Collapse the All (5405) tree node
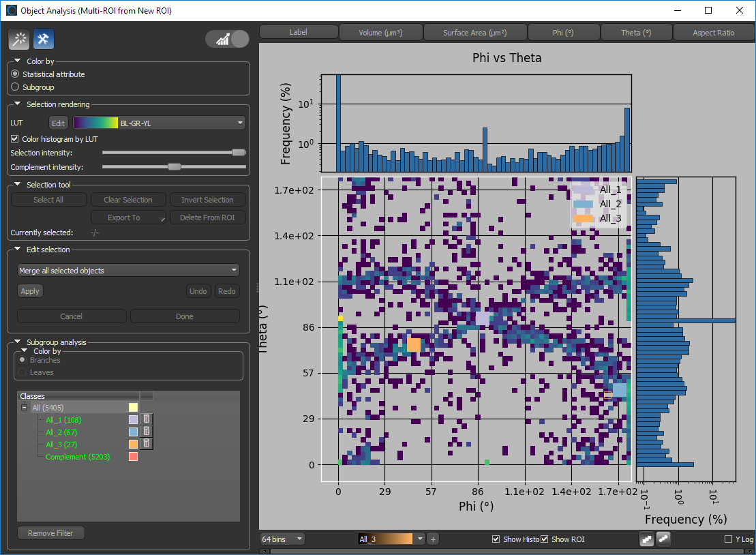 (24, 408)
